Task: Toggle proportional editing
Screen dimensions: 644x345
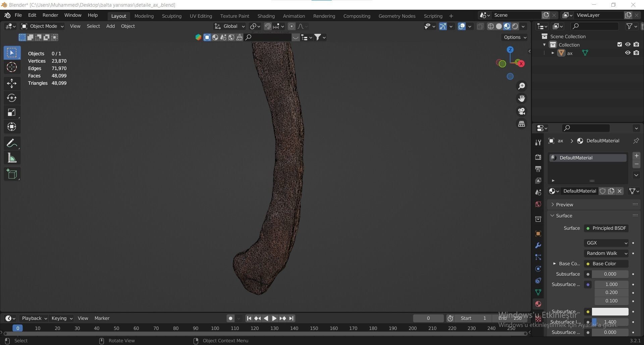Action: [x=291, y=26]
